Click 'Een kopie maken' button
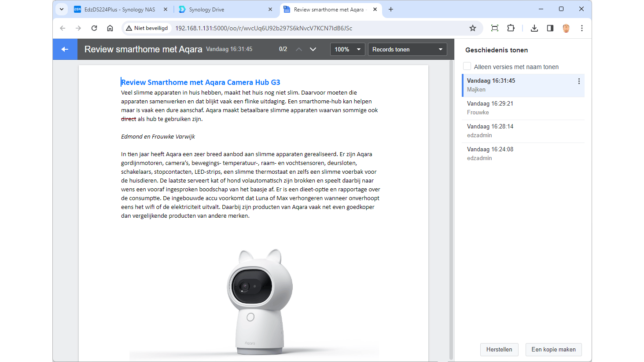 [553, 350]
